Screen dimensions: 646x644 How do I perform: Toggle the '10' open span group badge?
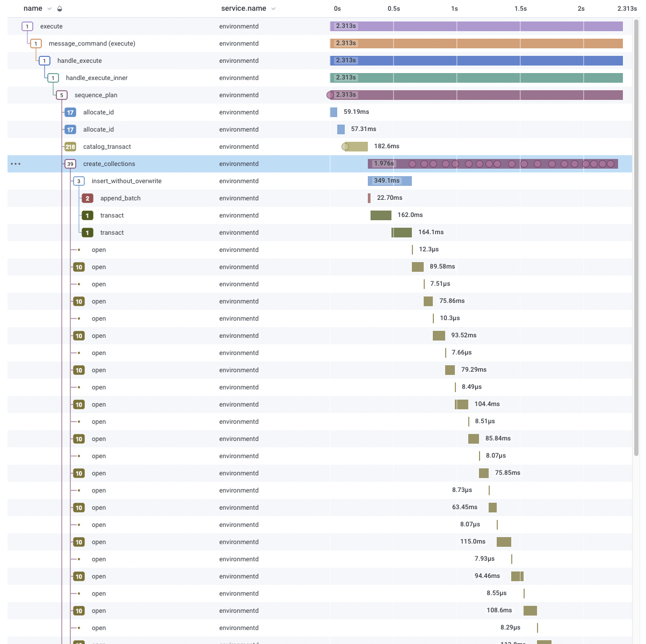pos(78,267)
